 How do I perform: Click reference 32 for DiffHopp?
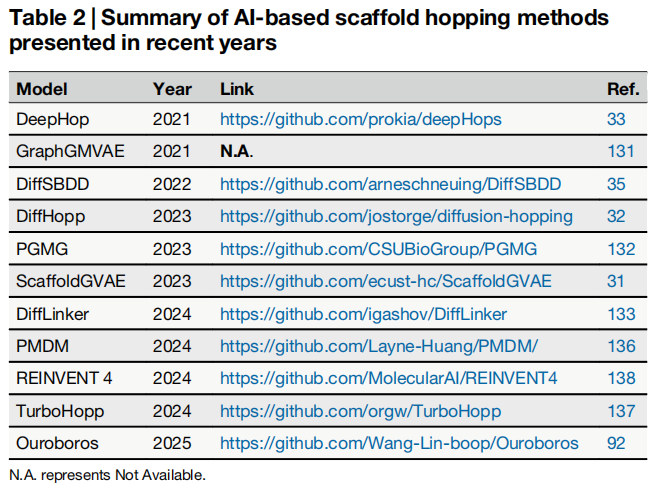[x=616, y=217]
